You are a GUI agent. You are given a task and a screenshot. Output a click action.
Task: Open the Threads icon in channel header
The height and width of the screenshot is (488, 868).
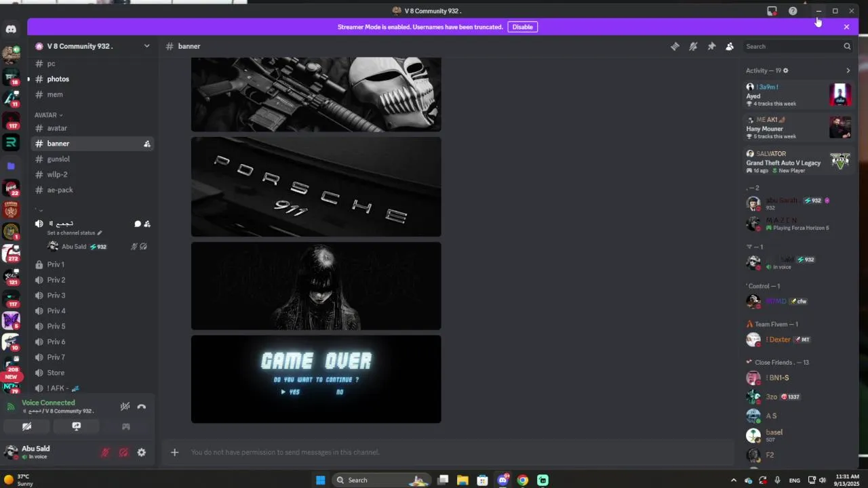[675, 46]
